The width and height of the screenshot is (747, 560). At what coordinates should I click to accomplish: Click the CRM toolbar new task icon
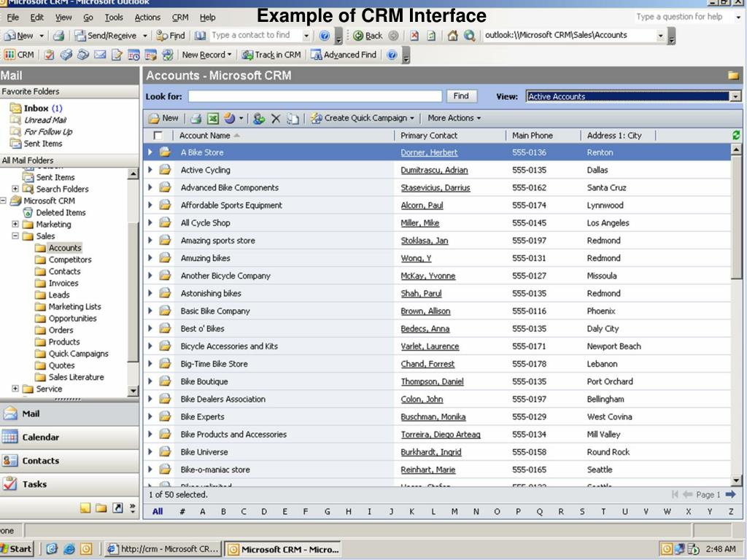[x=49, y=55]
